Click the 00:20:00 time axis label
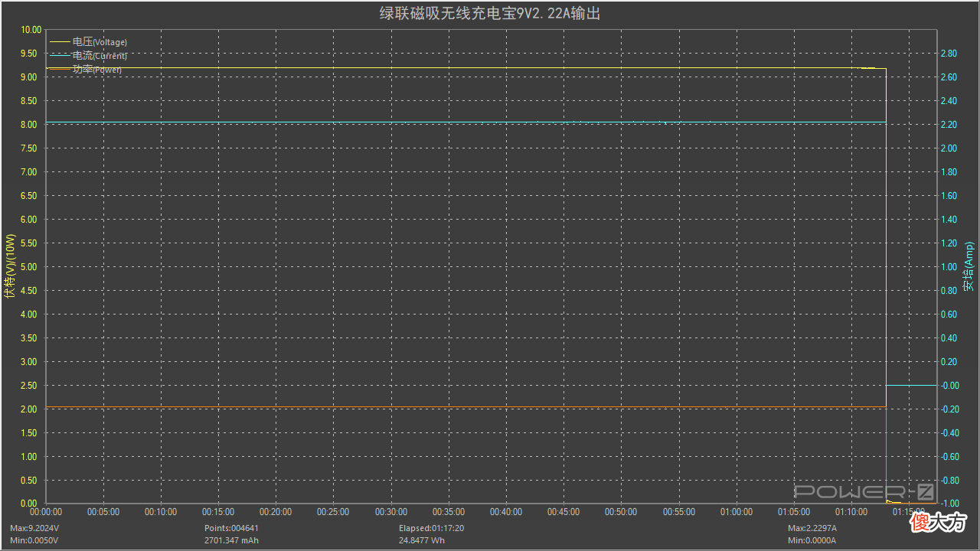The image size is (980, 551). click(276, 513)
